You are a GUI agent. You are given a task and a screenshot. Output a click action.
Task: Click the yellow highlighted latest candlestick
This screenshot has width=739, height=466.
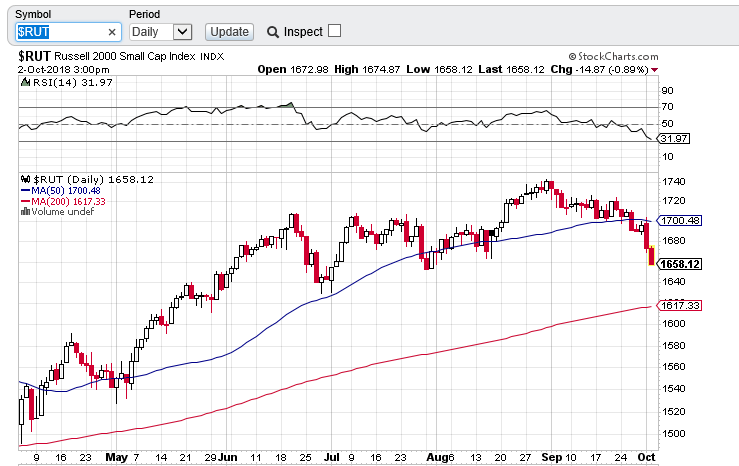(x=651, y=256)
